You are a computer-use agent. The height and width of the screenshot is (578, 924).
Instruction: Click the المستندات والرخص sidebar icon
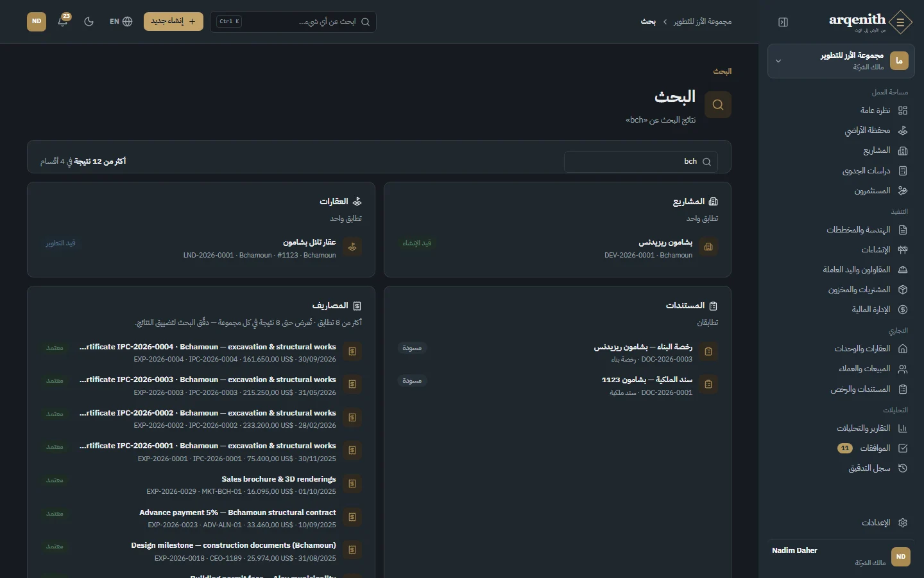[903, 389]
